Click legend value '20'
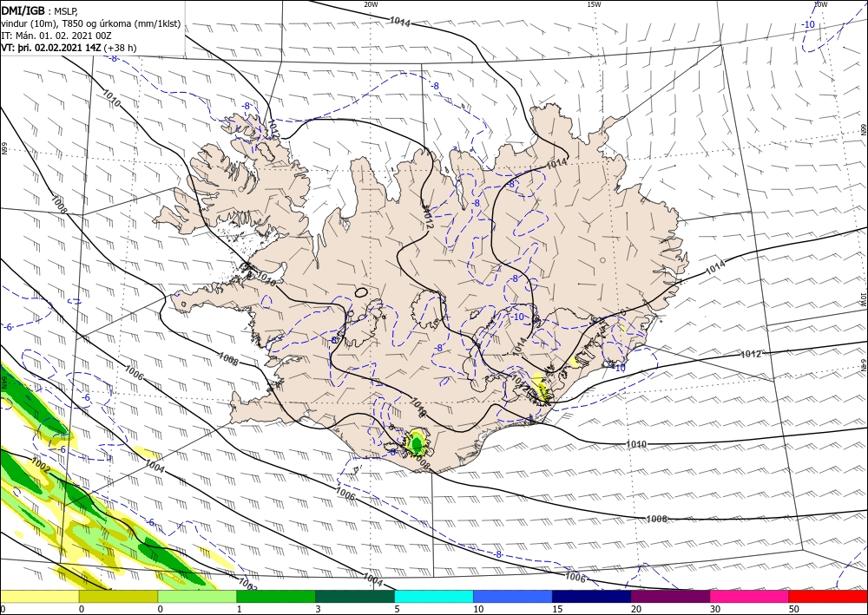 click(x=636, y=609)
